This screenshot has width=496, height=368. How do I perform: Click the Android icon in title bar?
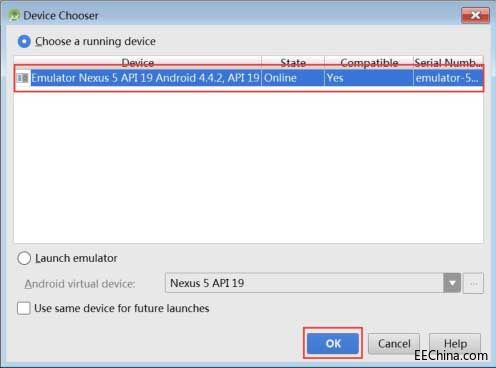(14, 15)
